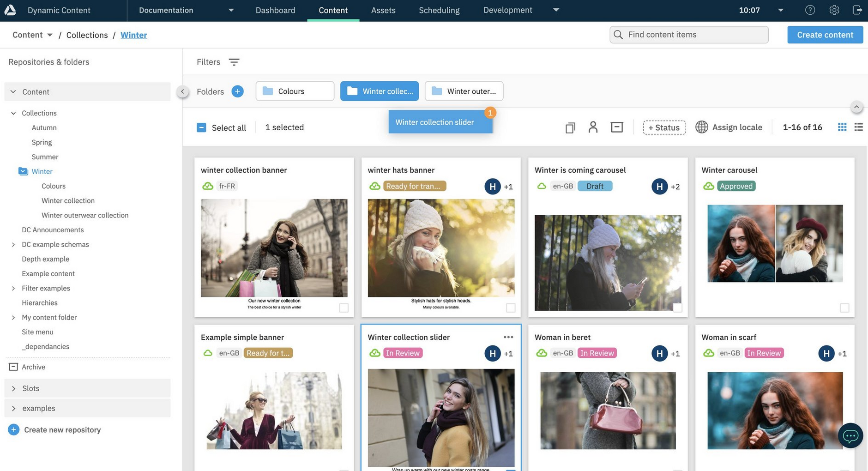Switch to grid view icon

(842, 127)
